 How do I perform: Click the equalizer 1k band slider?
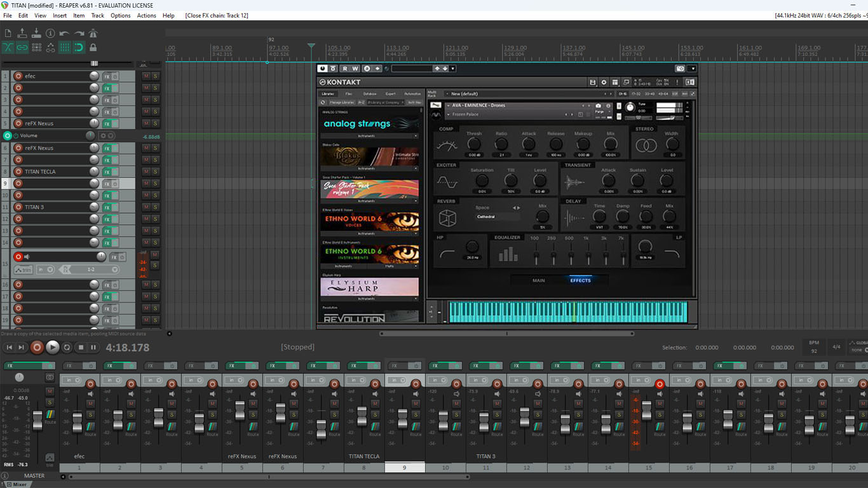[588, 255]
